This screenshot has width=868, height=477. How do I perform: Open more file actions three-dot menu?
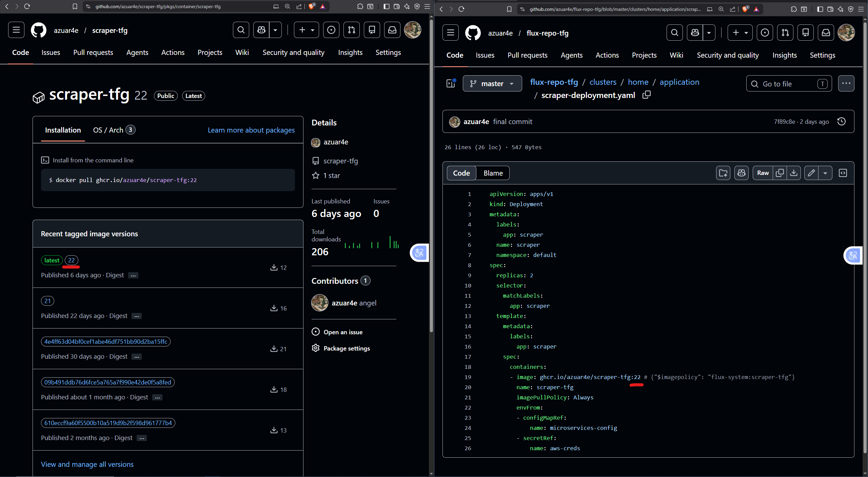tap(846, 83)
